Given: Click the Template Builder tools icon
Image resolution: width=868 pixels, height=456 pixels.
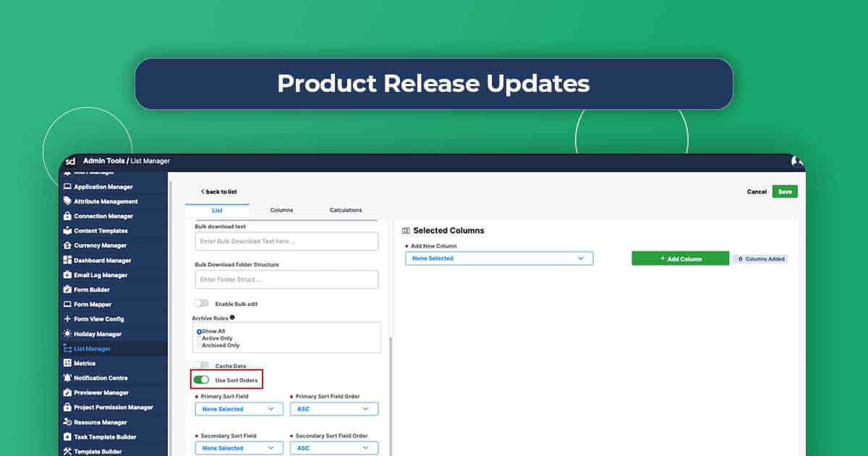Looking at the screenshot, I should [67, 452].
